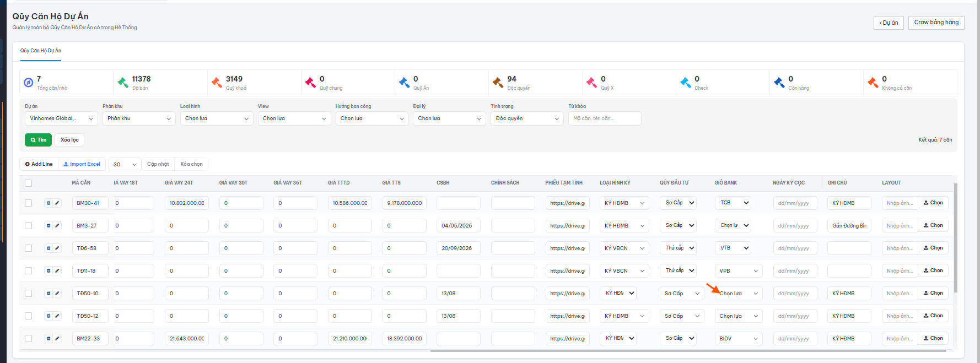
Task: Click the horizontal scrollbar under the table
Action: (x=688, y=350)
